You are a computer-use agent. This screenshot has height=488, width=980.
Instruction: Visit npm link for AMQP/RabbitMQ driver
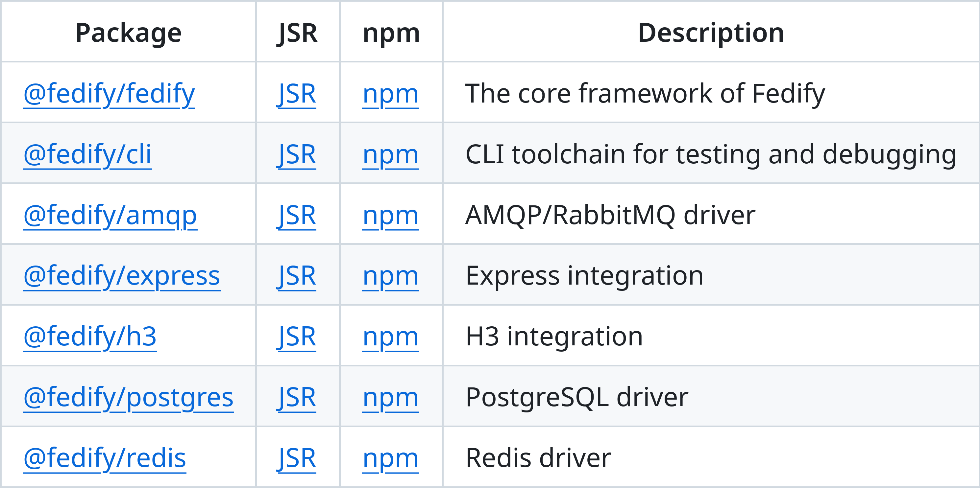coord(390,215)
